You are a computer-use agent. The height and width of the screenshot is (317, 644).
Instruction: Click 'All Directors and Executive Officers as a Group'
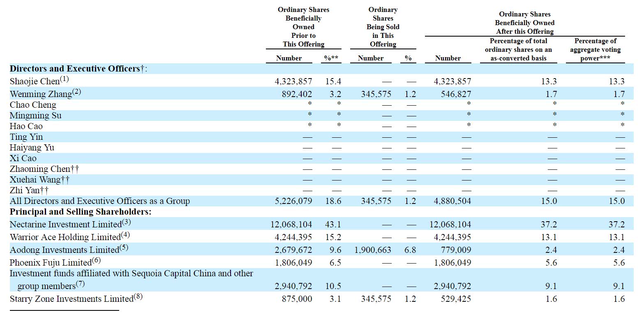point(100,201)
